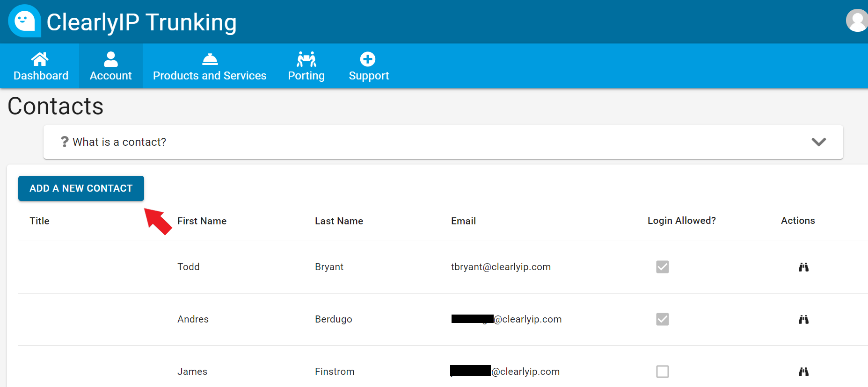
Task: Select the first name James cell
Action: pyautogui.click(x=192, y=372)
